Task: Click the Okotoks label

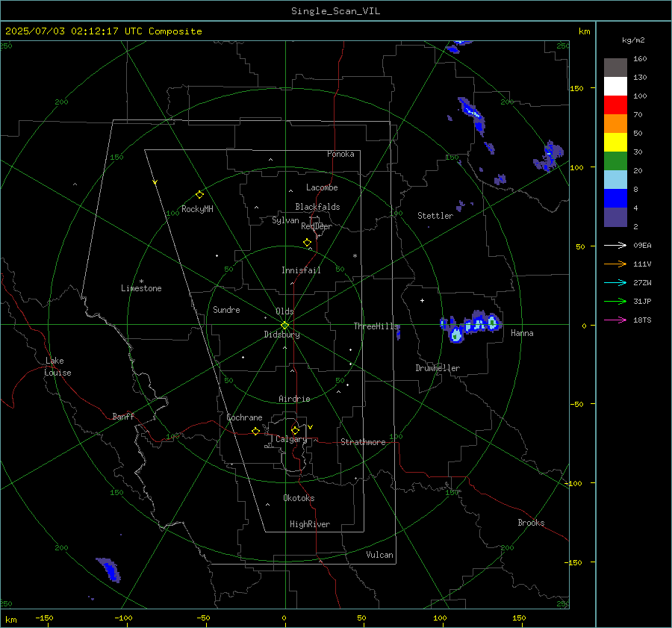Action: click(299, 498)
